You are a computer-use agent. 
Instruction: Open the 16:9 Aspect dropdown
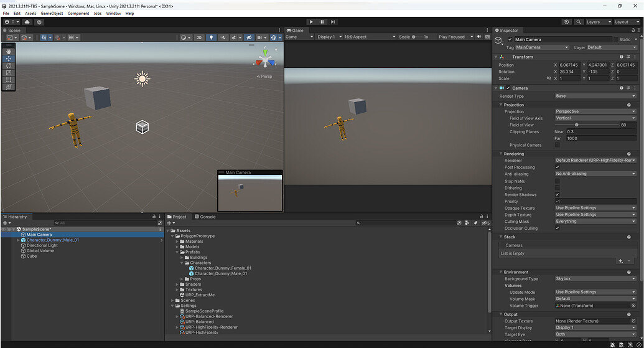(x=369, y=37)
